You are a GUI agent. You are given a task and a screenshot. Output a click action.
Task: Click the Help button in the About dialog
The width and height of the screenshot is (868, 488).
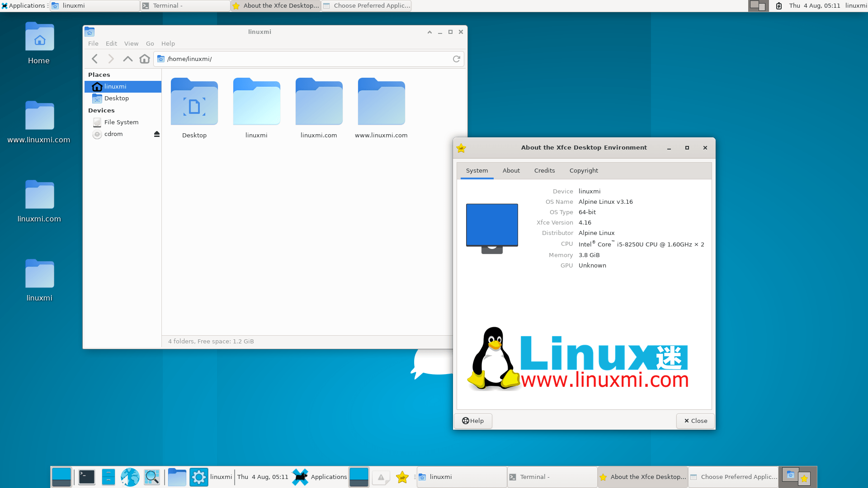point(473,421)
